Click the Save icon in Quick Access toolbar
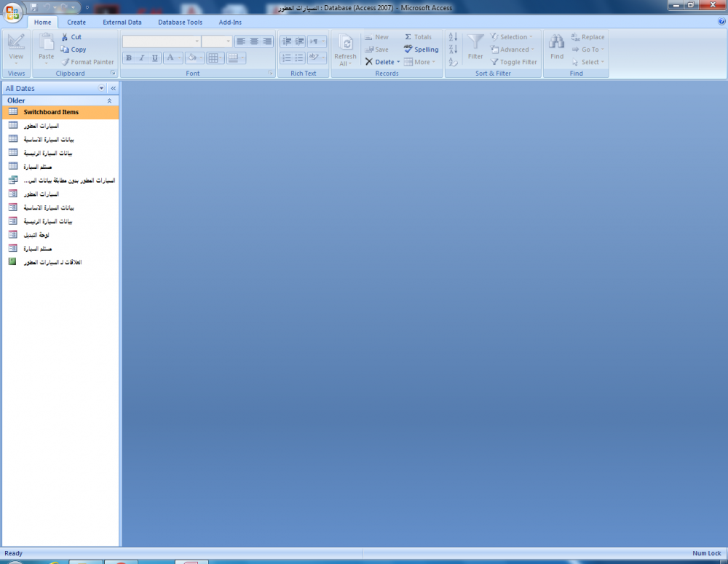The width and height of the screenshot is (728, 564). click(34, 7)
